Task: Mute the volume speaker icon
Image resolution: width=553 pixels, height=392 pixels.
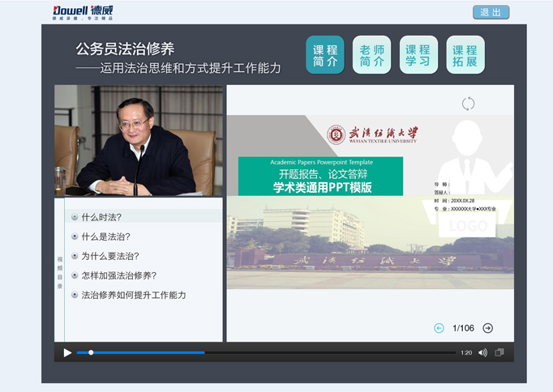Action: coord(482,352)
